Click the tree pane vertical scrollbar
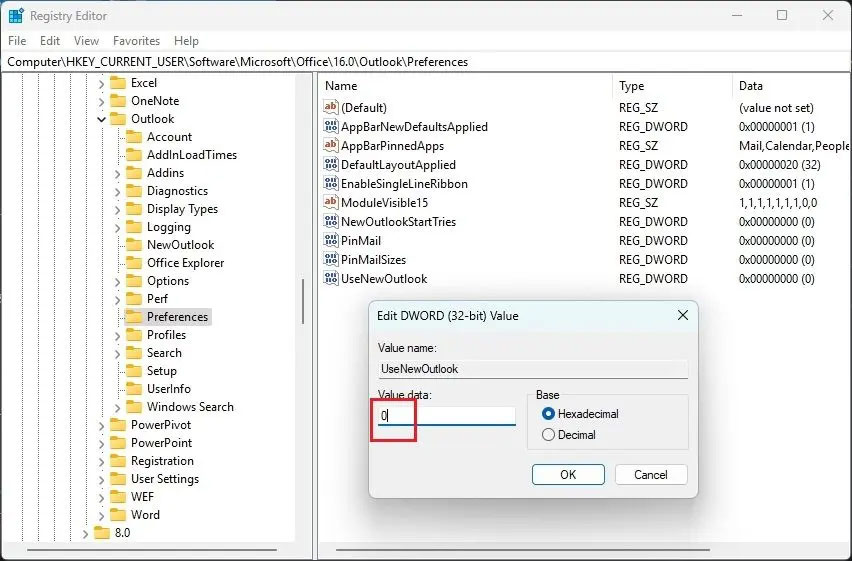 (303, 302)
